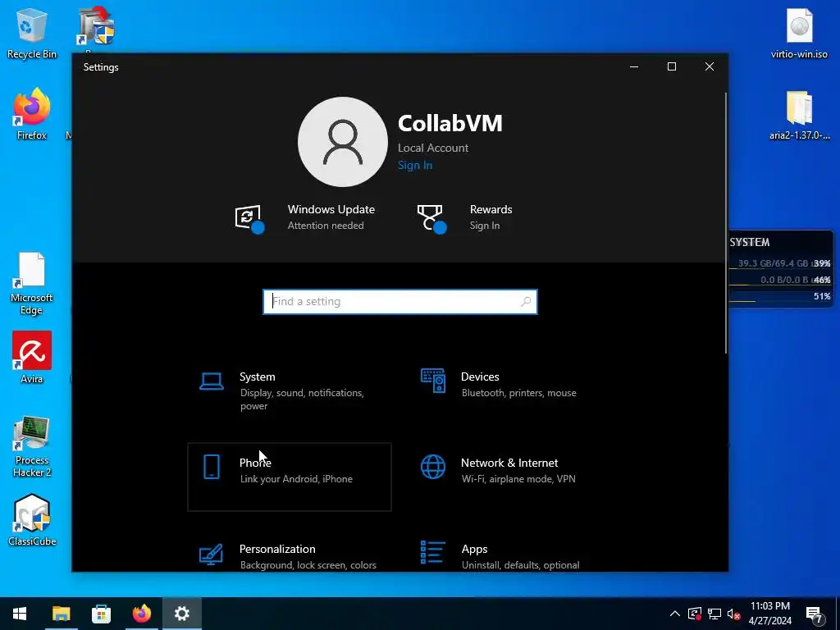Open the Phone settings category
The height and width of the screenshot is (630, 840).
290,477
